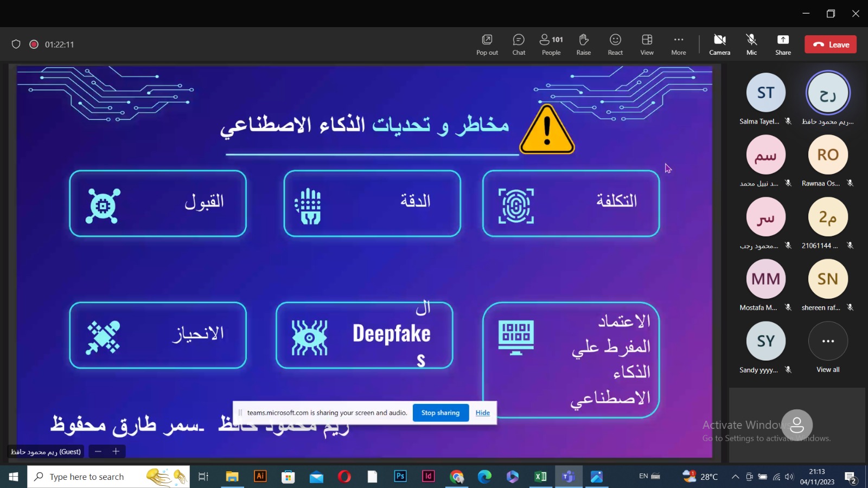Select shereen raf... participant avatar SN
This screenshot has height=488, width=868.
[x=828, y=279]
